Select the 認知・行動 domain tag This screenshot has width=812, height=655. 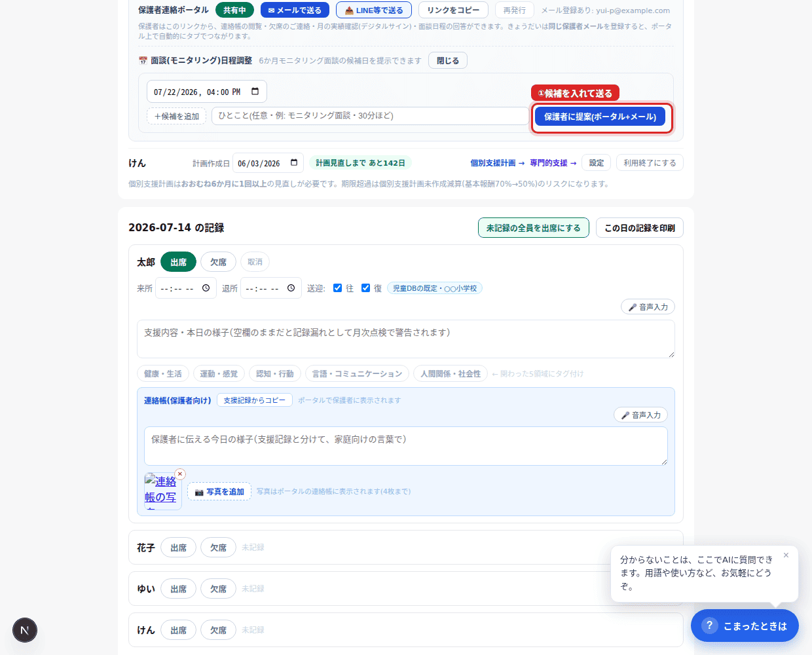tap(275, 374)
